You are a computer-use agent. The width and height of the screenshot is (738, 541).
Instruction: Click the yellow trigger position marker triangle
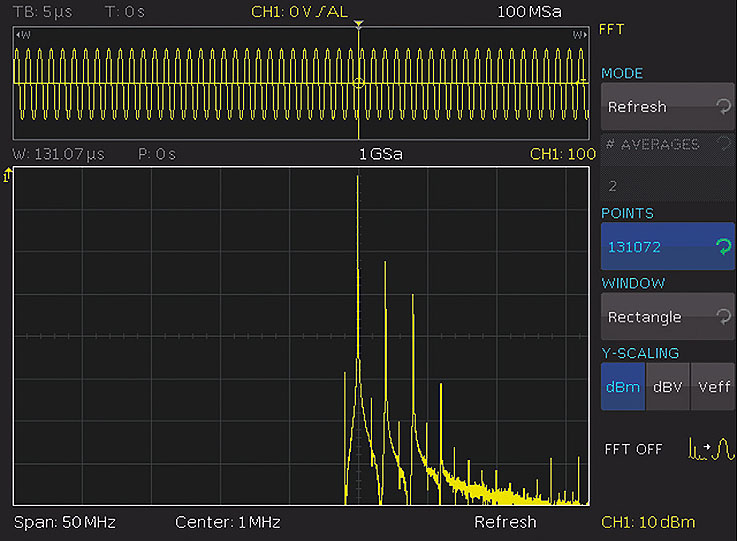pyautogui.click(x=359, y=24)
